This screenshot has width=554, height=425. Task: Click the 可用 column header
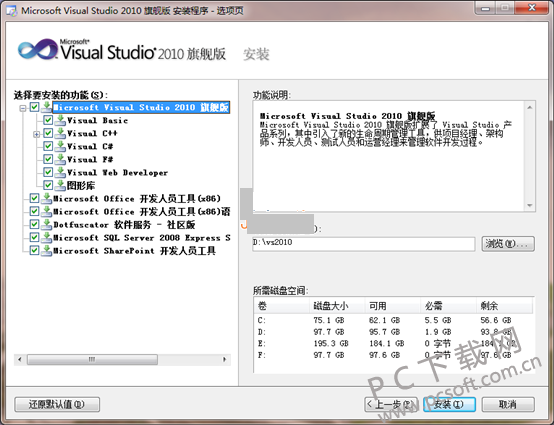click(x=393, y=306)
